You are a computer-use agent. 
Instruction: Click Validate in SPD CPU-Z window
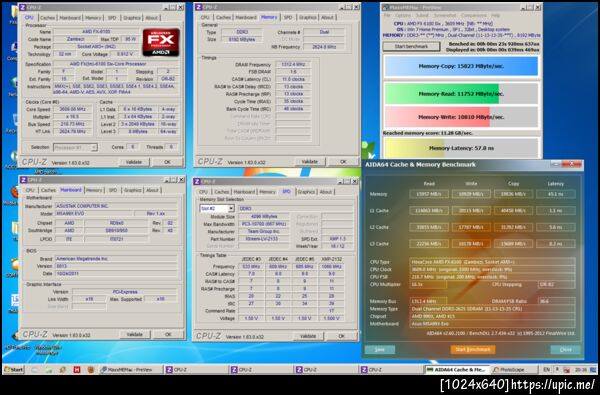[x=308, y=336]
